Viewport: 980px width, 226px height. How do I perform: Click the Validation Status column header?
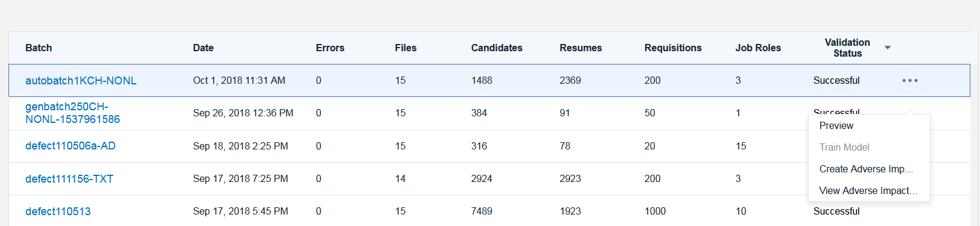coord(847,48)
